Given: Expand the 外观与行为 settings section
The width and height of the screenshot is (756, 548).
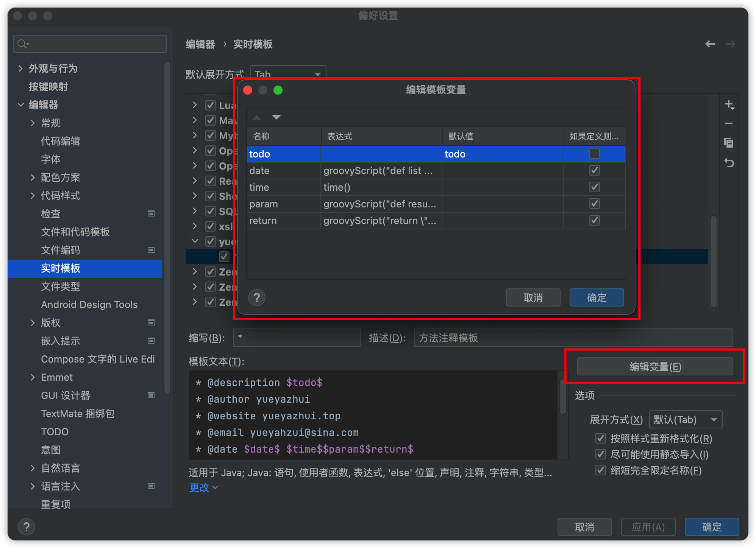Looking at the screenshot, I should click(x=20, y=68).
